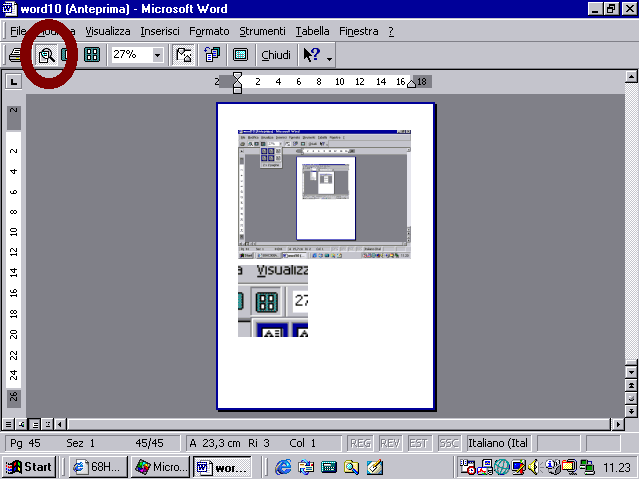Viewport: 639px width, 479px height.
Task: Toggle EST extend selection indicator
Action: [x=418, y=443]
